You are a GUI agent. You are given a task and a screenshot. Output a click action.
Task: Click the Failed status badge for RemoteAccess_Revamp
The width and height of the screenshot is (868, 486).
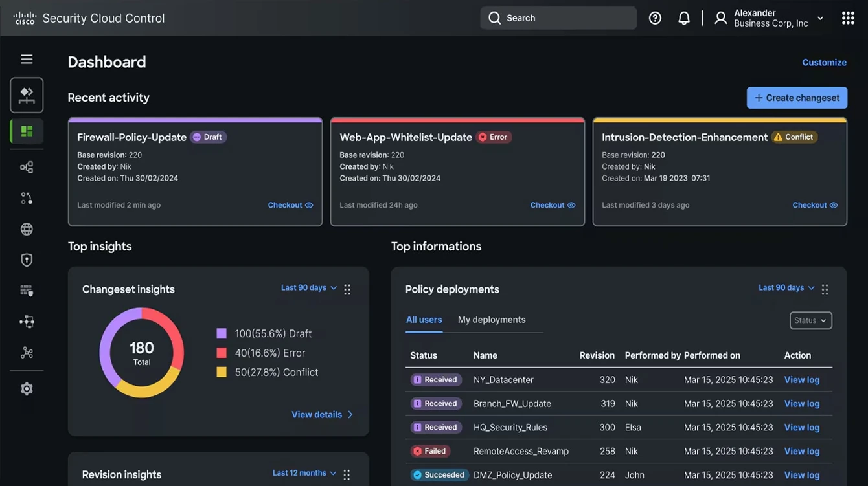[431, 451]
